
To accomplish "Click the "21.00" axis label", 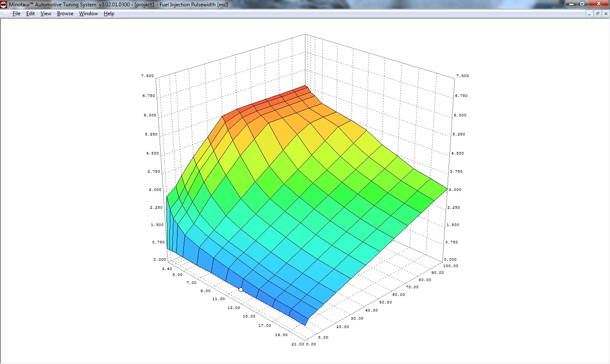I will click(x=298, y=344).
